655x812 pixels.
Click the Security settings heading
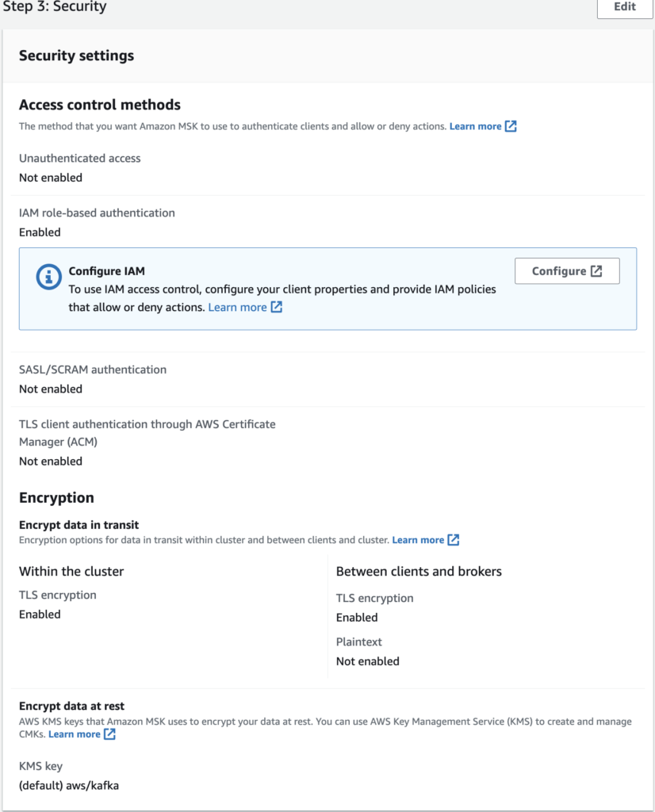coord(76,56)
